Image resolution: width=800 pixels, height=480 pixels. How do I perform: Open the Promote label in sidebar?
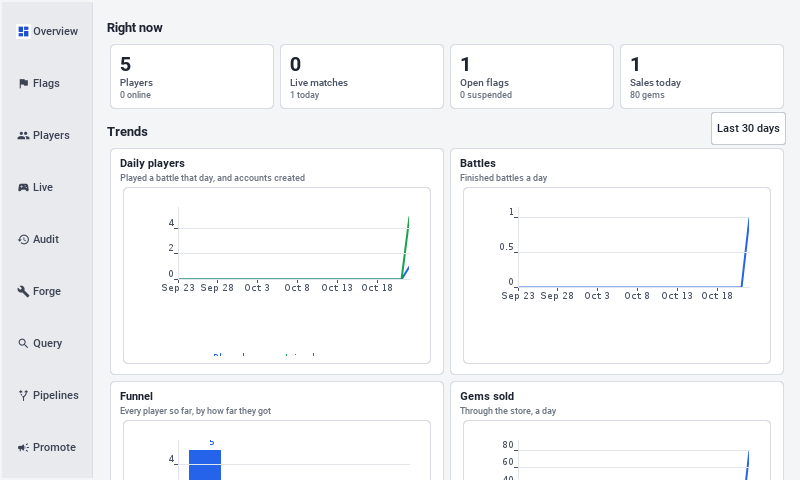coord(54,448)
